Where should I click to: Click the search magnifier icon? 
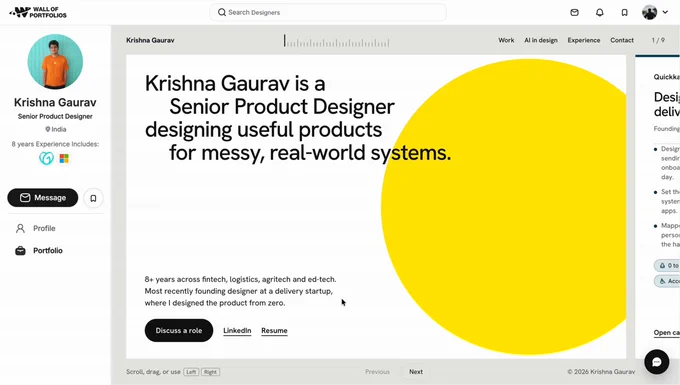pyautogui.click(x=222, y=12)
